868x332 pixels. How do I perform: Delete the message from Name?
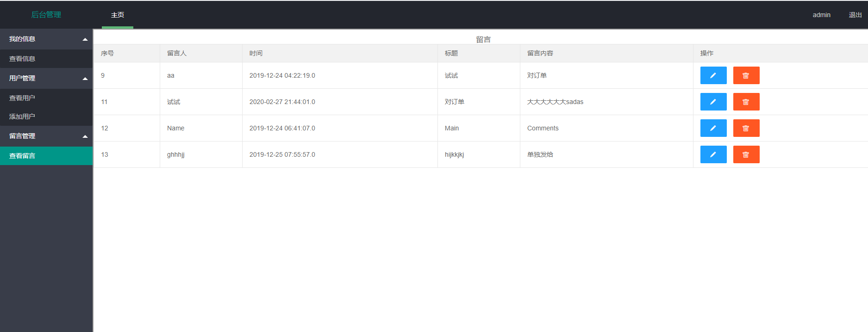[746, 128]
